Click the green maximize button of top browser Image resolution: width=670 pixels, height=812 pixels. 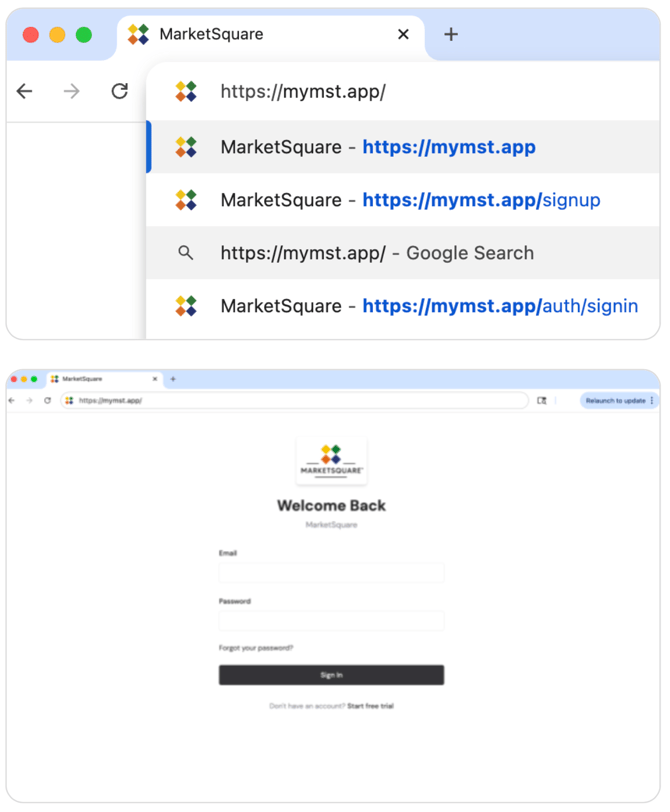(84, 35)
